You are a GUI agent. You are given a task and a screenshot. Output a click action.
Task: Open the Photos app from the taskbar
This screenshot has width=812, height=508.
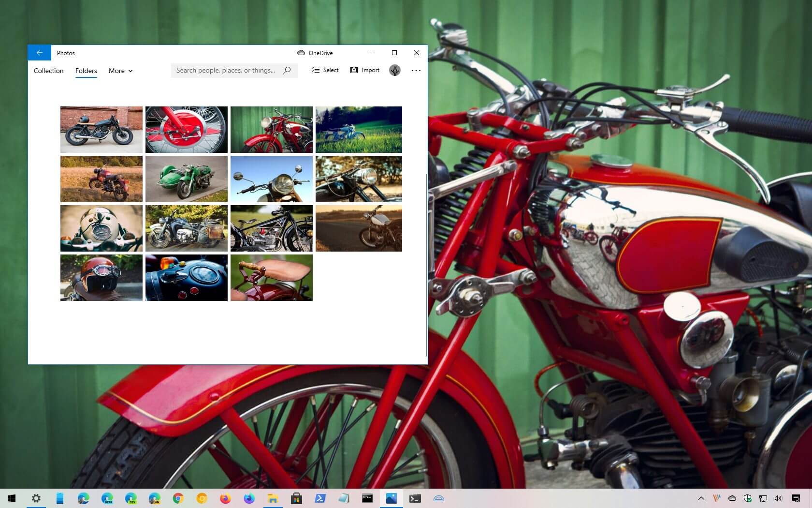point(391,498)
